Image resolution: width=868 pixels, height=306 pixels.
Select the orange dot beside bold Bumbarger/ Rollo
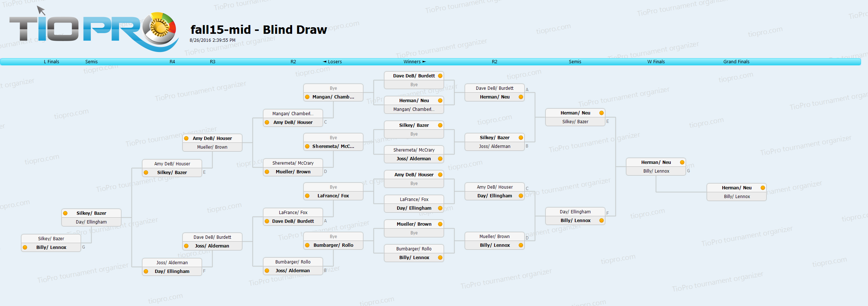coord(307,245)
